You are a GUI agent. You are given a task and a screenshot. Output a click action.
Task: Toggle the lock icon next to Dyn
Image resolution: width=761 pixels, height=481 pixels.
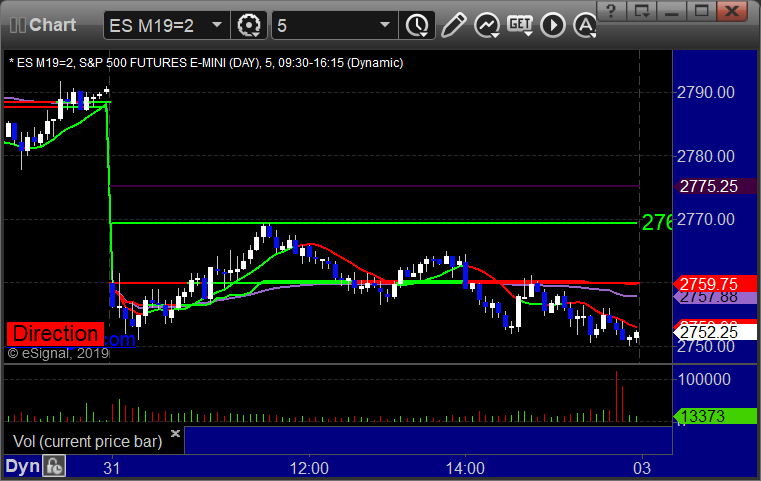pos(54,466)
